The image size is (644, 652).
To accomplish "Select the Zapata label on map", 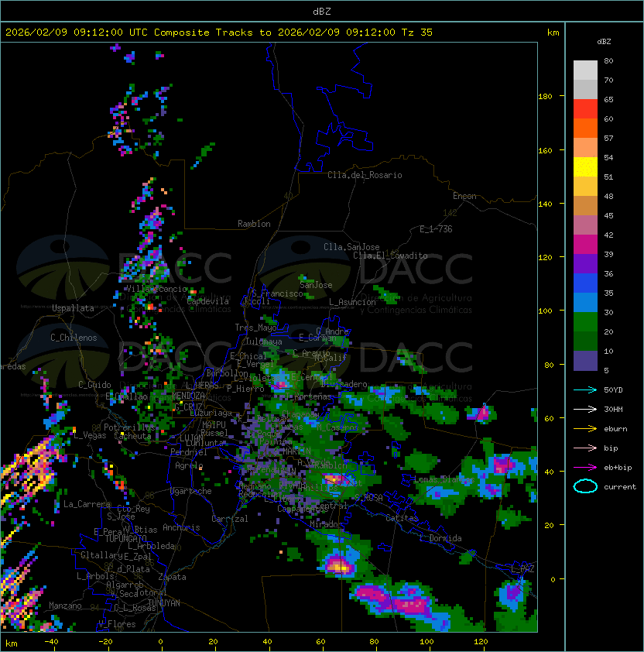I will coord(172,577).
